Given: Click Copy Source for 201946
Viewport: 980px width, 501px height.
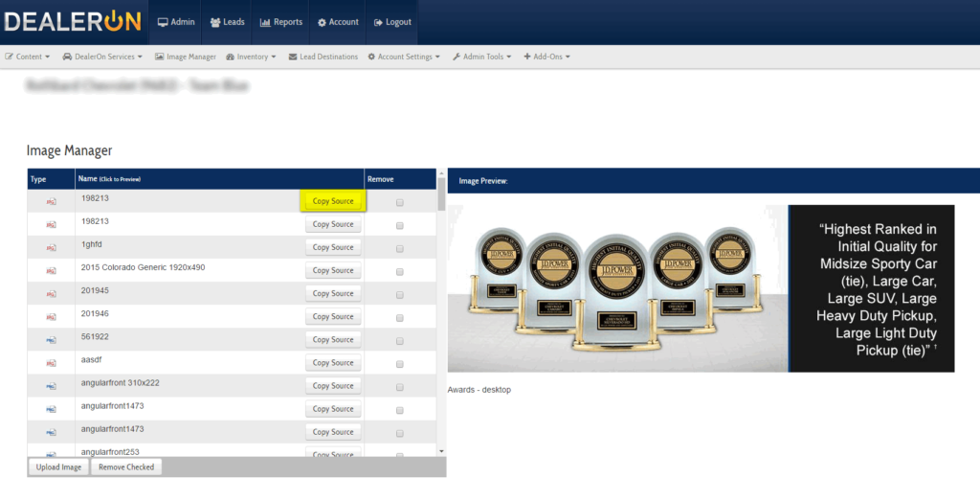Looking at the screenshot, I should (333, 316).
